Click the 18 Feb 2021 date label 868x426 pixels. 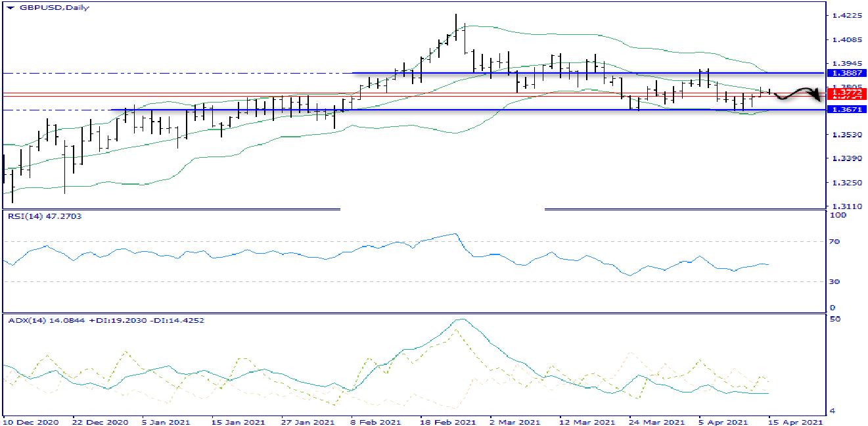(x=447, y=421)
